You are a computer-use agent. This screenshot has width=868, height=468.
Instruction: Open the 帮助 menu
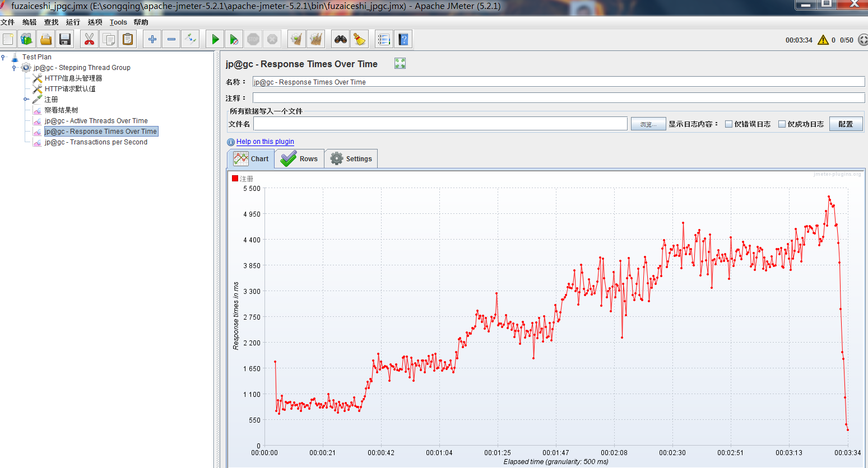click(141, 22)
